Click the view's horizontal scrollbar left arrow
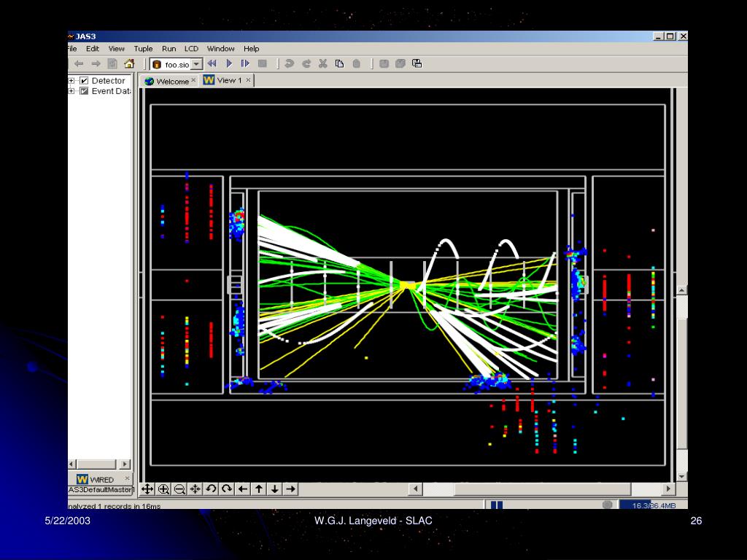The height and width of the screenshot is (560, 747). click(x=415, y=489)
